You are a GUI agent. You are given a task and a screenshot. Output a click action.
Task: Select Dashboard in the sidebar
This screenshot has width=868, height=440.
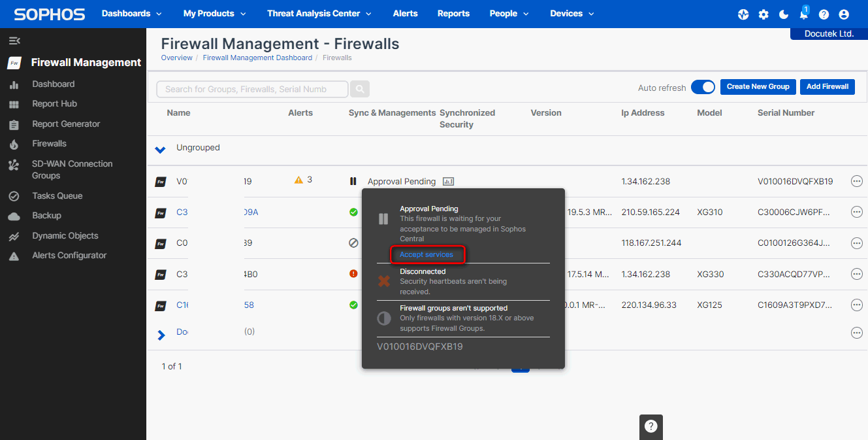(54, 84)
